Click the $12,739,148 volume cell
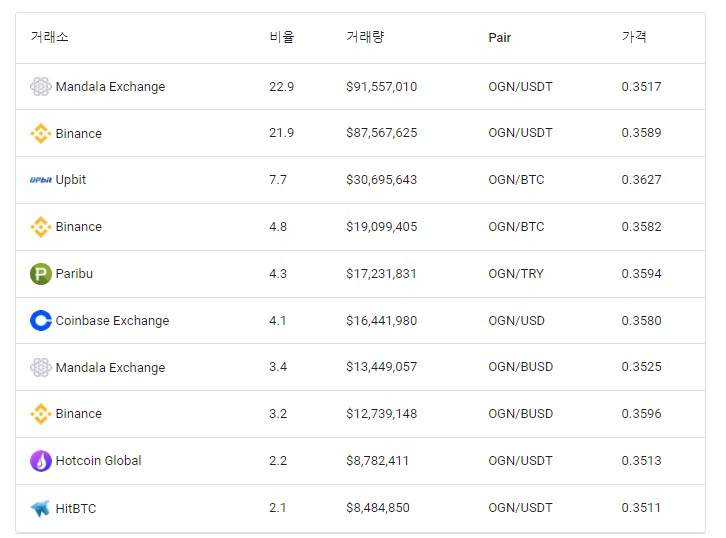Viewport: 726px width, 538px height. [382, 414]
